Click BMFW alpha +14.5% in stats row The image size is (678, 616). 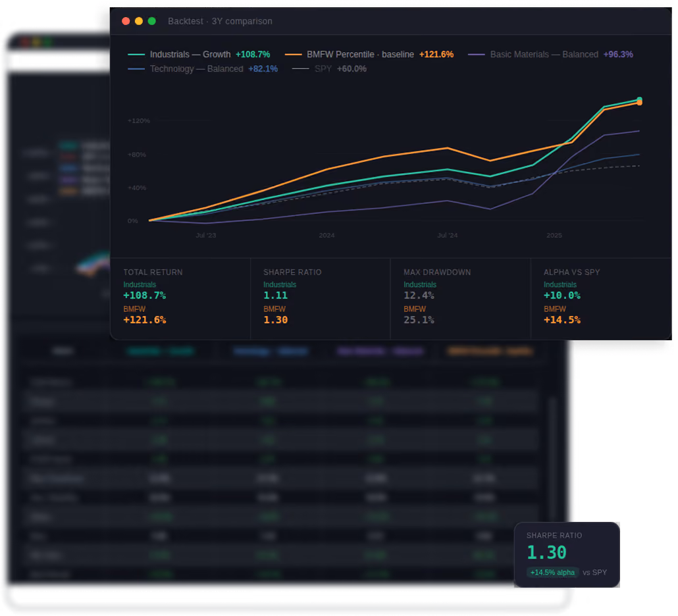[x=562, y=320]
